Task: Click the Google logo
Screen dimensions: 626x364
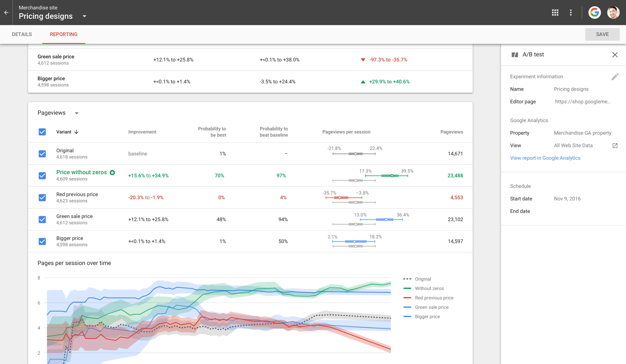Action: [594, 12]
